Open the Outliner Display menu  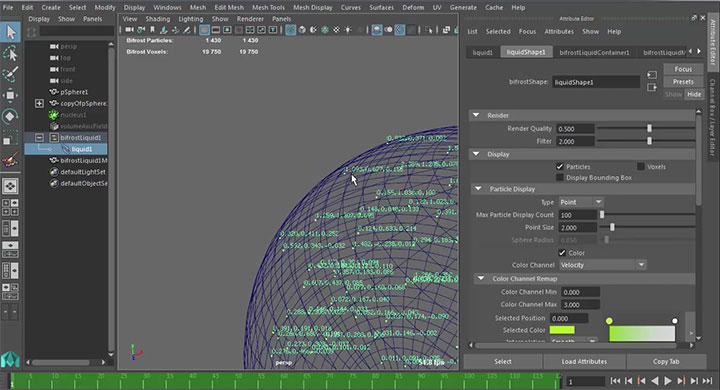pos(39,19)
